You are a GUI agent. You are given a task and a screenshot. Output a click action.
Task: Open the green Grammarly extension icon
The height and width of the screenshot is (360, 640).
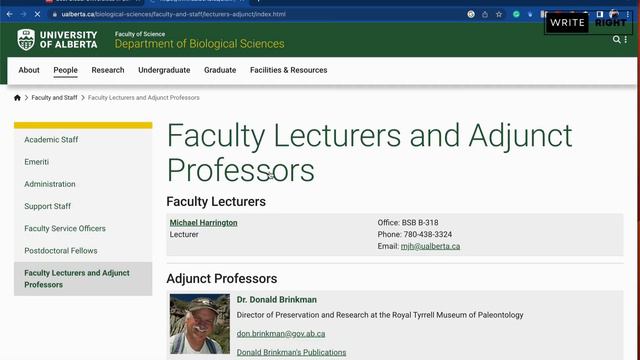tap(516, 14)
